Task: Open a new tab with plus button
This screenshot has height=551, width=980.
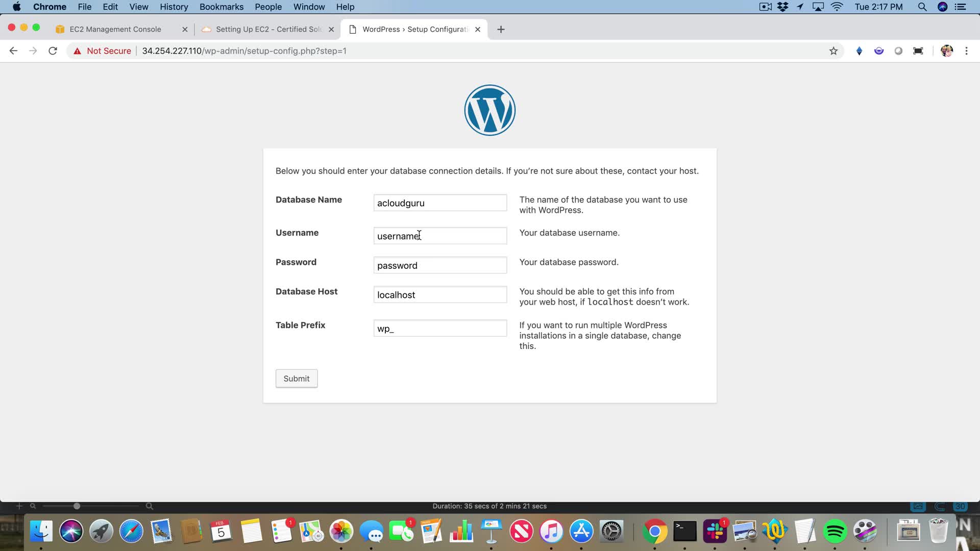Action: click(x=501, y=30)
